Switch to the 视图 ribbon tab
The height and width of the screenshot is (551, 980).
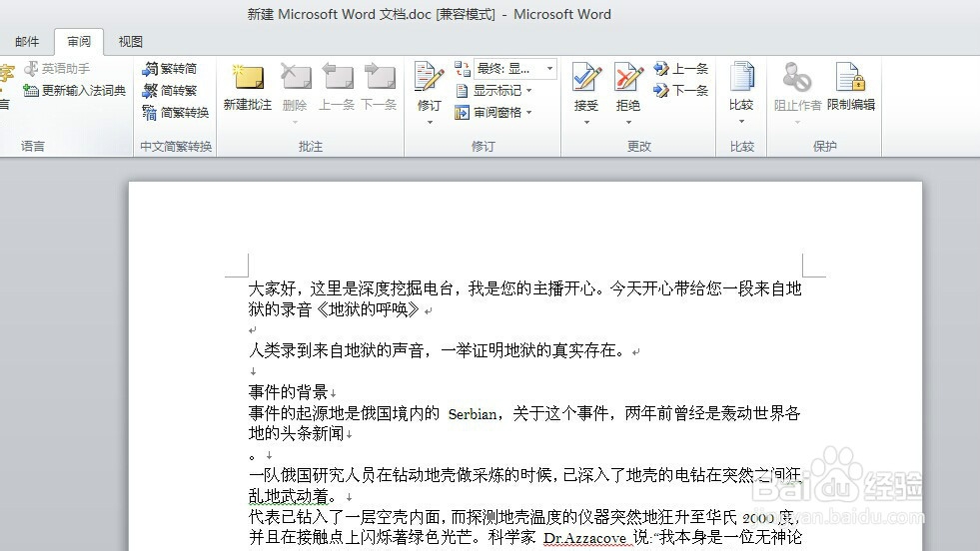(x=130, y=42)
